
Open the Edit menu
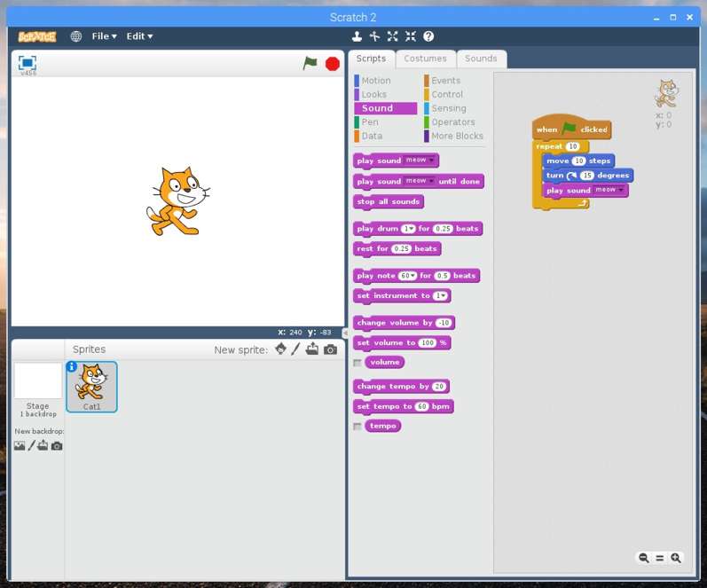click(x=139, y=36)
